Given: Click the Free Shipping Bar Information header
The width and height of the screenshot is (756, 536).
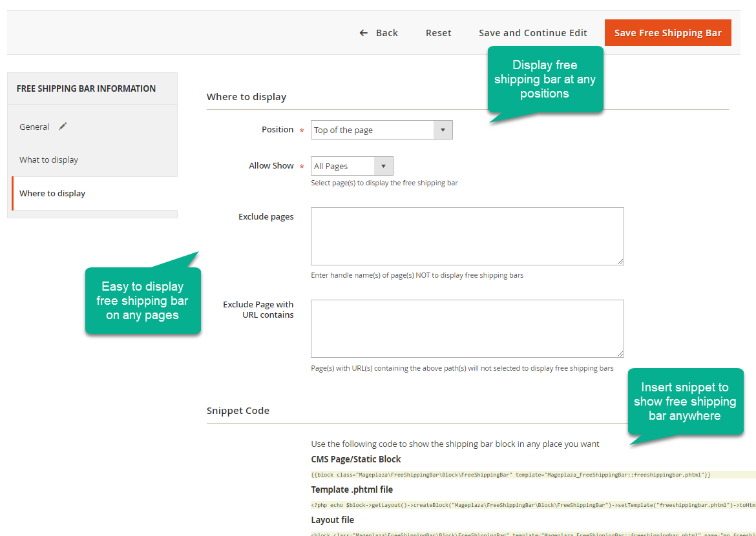Looking at the screenshot, I should pos(87,88).
